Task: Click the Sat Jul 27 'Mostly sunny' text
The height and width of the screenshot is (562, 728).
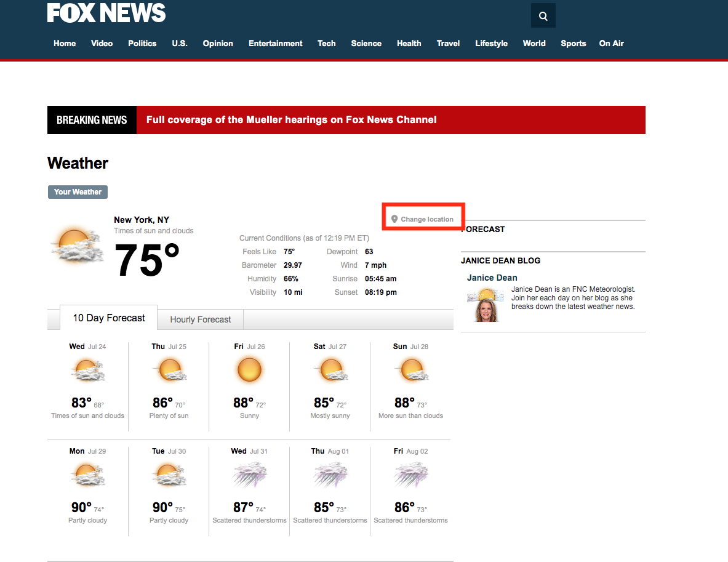Action: pyautogui.click(x=330, y=415)
